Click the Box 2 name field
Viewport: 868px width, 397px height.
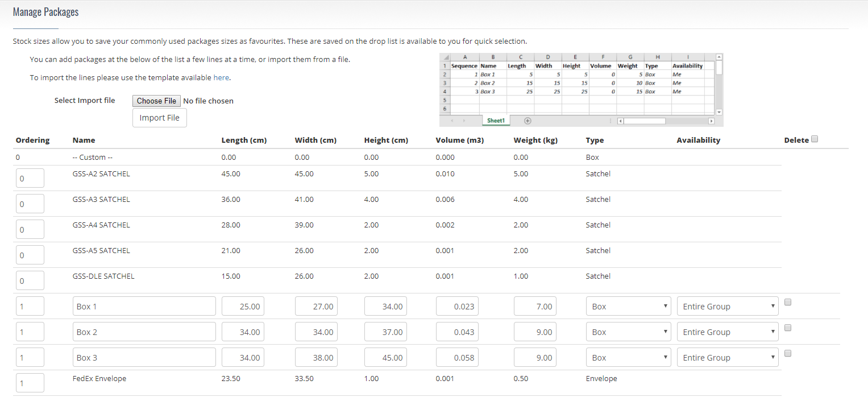pyautogui.click(x=144, y=332)
